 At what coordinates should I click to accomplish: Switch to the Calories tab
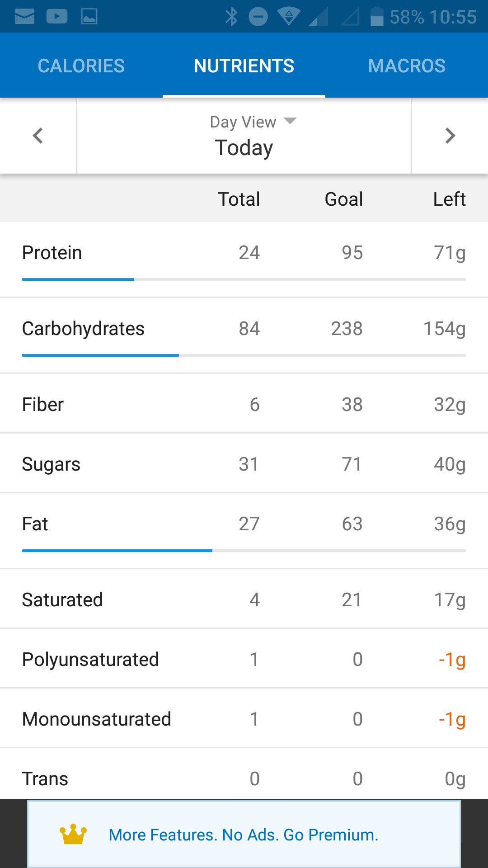tap(81, 66)
